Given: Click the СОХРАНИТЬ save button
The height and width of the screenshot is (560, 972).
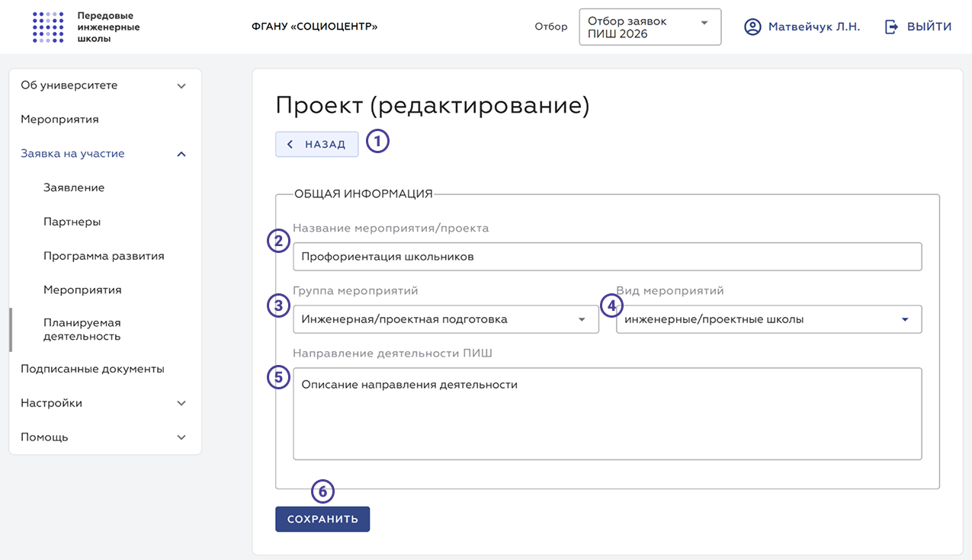Looking at the screenshot, I should point(322,519).
